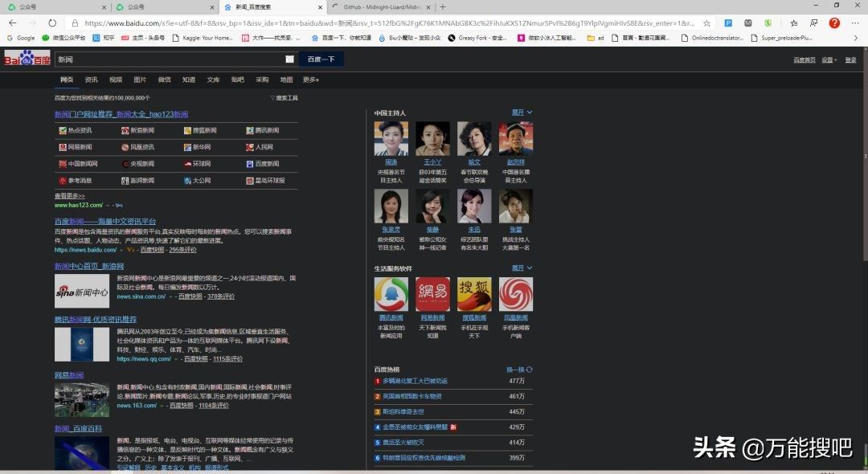This screenshot has height=474, width=868.
Task: Open the Super_preloaderPlus bookmark
Action: [x=782, y=39]
